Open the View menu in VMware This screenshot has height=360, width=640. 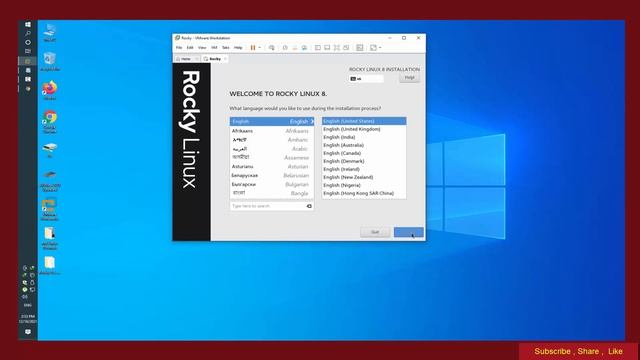point(202,48)
